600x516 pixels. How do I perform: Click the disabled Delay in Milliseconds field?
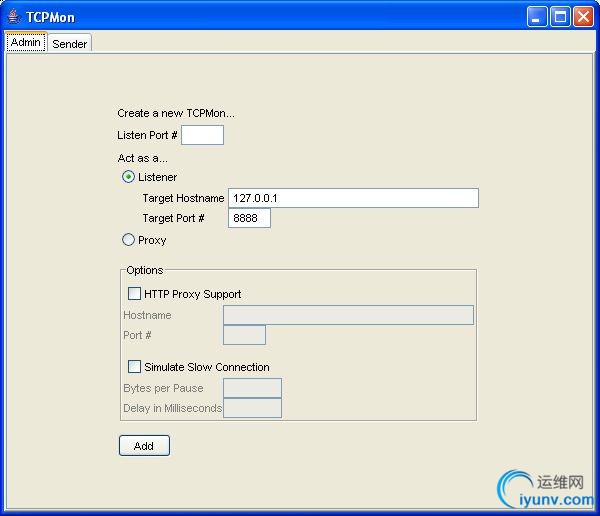(x=253, y=408)
